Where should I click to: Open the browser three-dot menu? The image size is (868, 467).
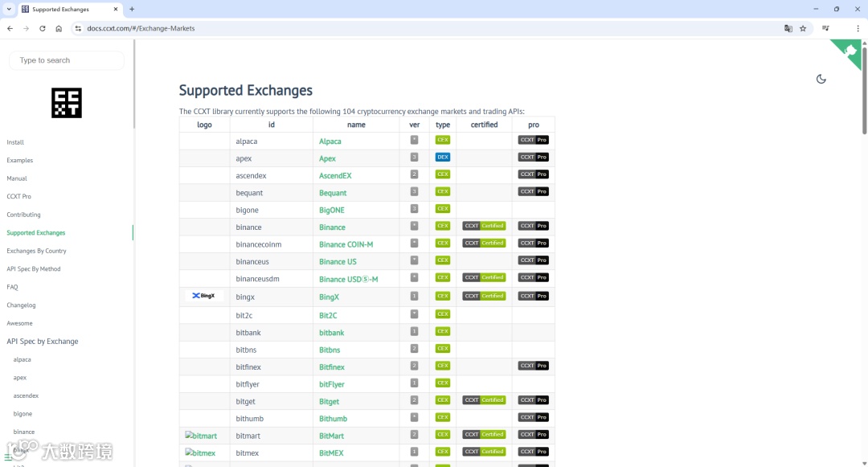tap(858, 28)
